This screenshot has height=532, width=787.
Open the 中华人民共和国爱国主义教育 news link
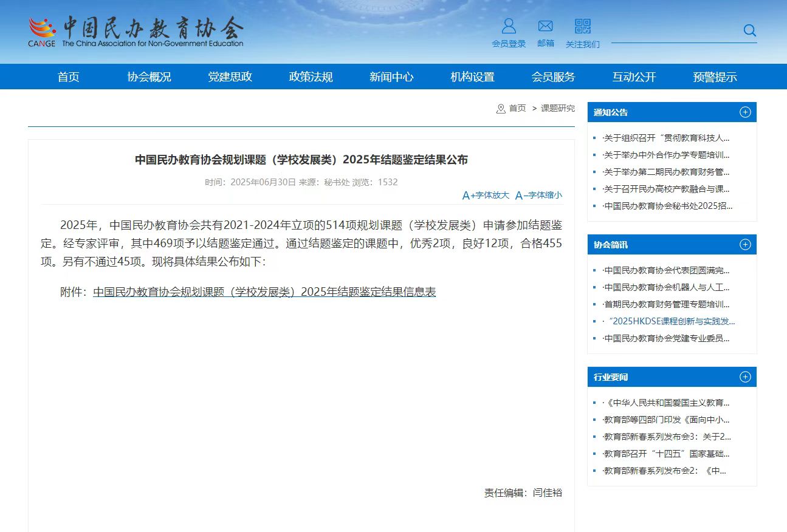tap(668, 403)
